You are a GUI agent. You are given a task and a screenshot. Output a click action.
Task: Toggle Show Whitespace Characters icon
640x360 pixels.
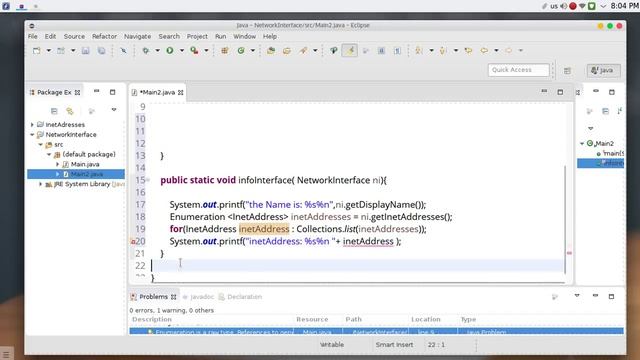(397, 51)
